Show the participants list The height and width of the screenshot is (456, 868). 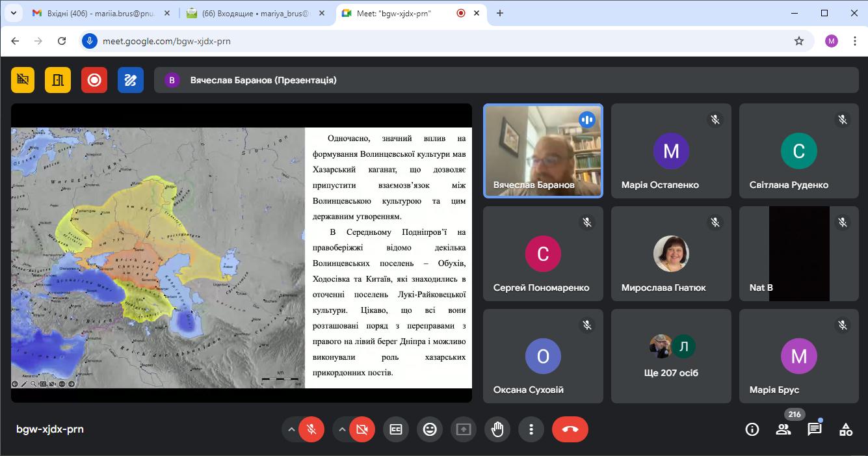tap(783, 429)
